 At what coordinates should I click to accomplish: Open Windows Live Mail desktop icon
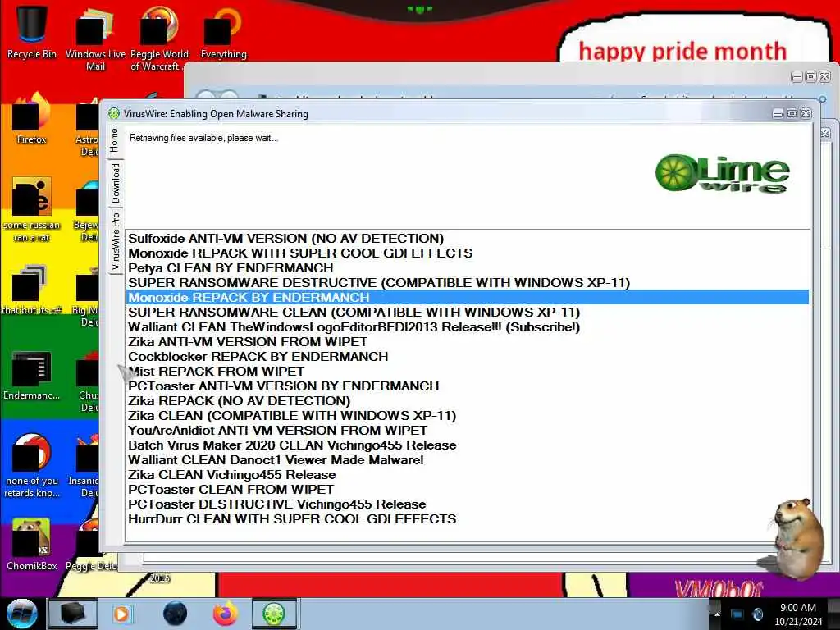tap(95, 38)
